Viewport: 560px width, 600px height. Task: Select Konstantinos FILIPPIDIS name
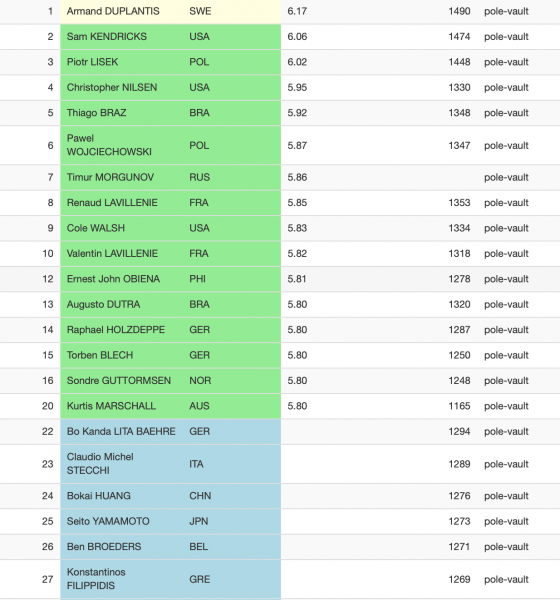click(96, 579)
